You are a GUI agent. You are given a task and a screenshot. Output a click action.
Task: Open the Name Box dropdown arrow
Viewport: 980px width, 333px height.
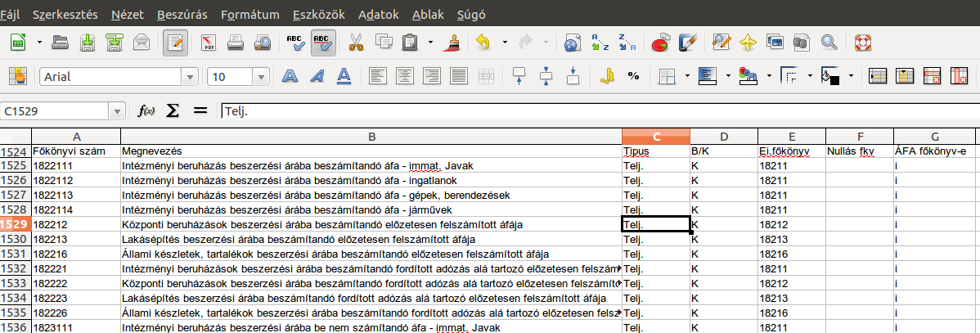[117, 112]
